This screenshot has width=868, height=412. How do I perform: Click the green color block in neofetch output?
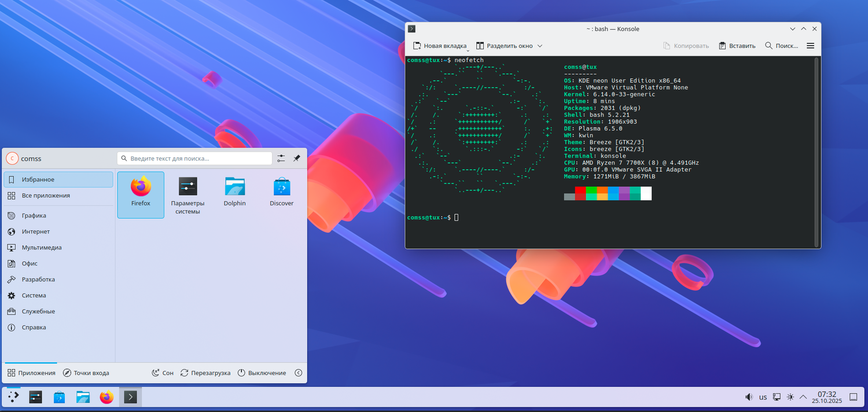click(x=591, y=190)
